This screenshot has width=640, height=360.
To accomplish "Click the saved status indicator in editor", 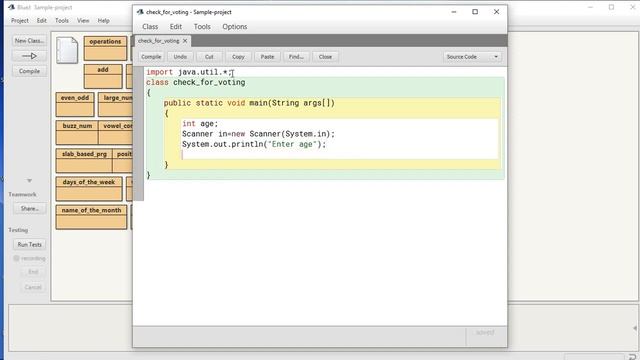I will click(485, 333).
